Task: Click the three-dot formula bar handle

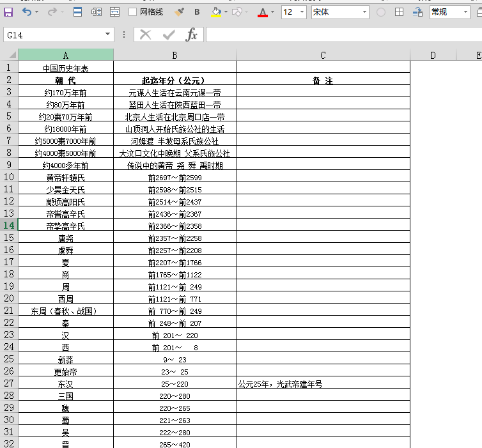Action: pos(124,35)
